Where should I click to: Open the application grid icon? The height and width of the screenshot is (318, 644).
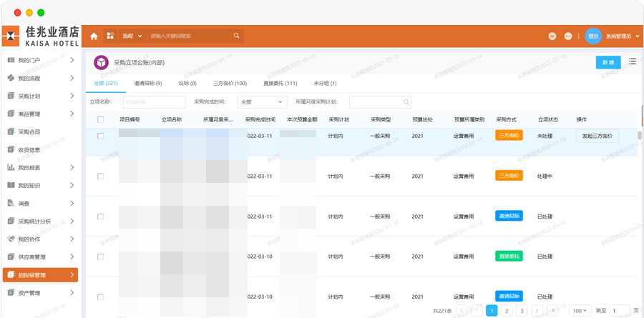click(110, 36)
